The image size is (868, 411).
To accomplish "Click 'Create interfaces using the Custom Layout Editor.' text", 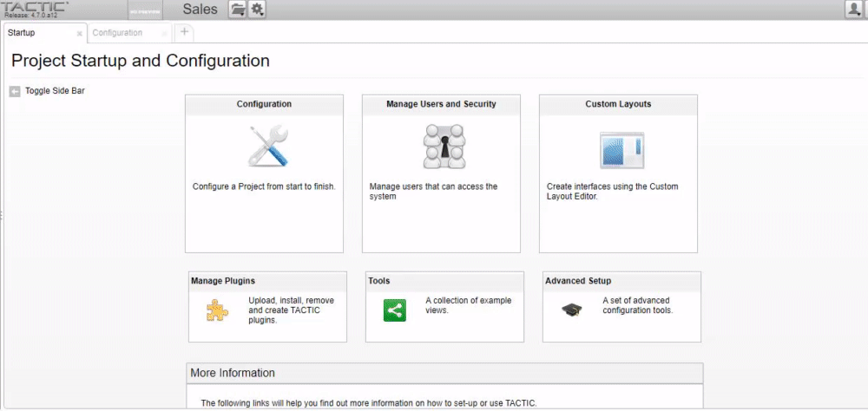I will click(x=612, y=192).
